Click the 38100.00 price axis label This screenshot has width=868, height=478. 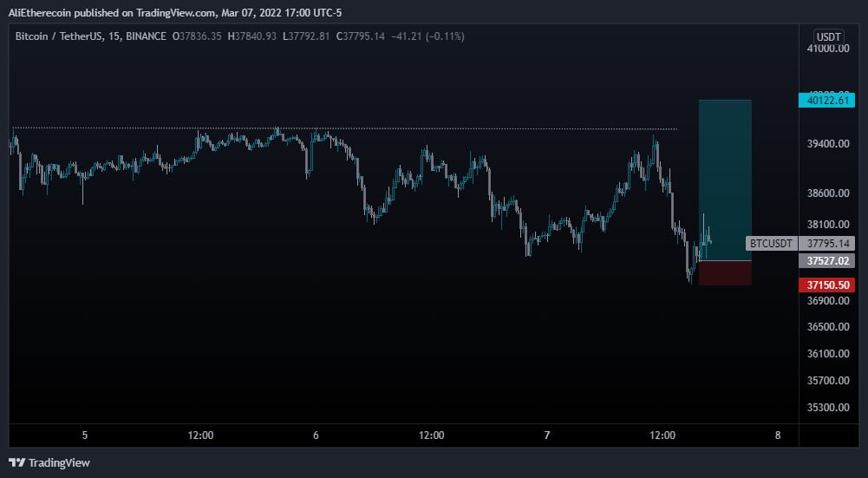(828, 225)
